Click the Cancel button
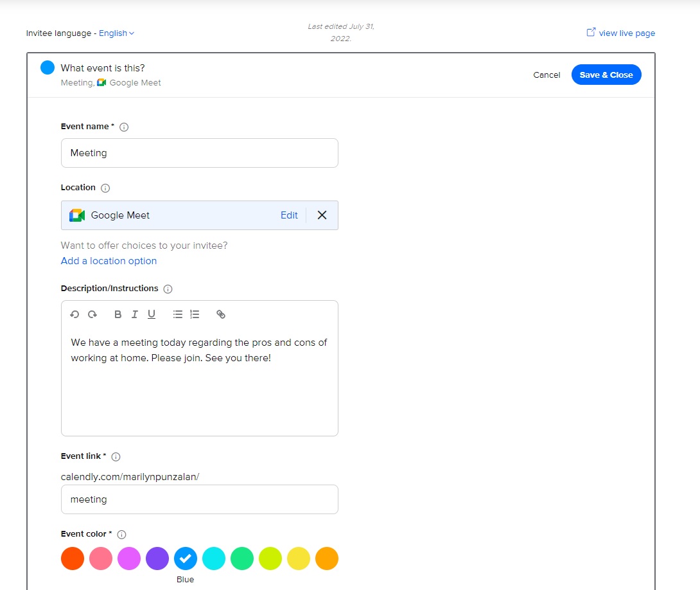The height and width of the screenshot is (590, 700). (547, 75)
